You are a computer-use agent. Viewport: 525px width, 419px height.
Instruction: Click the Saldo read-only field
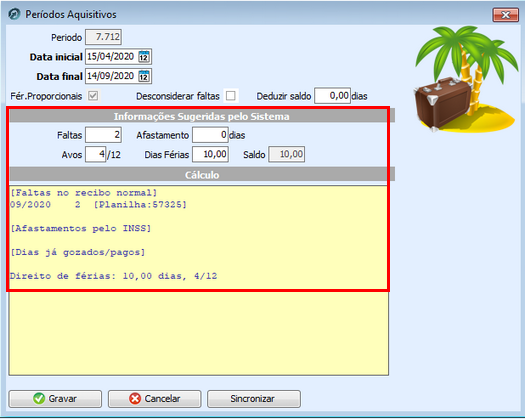click(x=287, y=154)
